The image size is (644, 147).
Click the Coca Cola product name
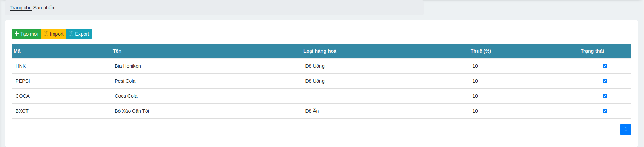click(126, 96)
